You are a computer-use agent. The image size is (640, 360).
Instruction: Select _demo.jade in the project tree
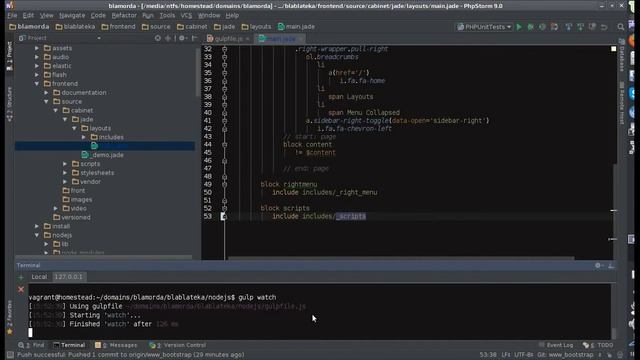click(103, 155)
